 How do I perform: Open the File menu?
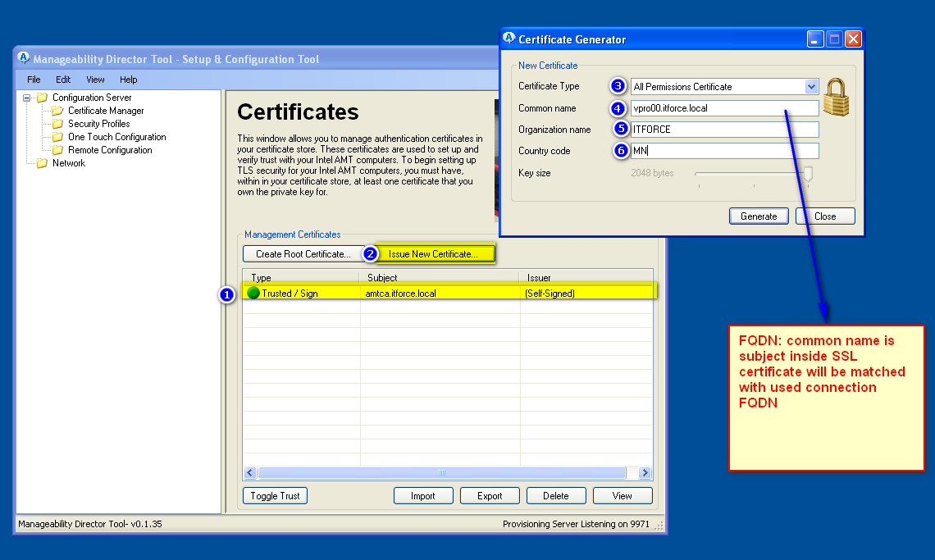pyautogui.click(x=34, y=80)
